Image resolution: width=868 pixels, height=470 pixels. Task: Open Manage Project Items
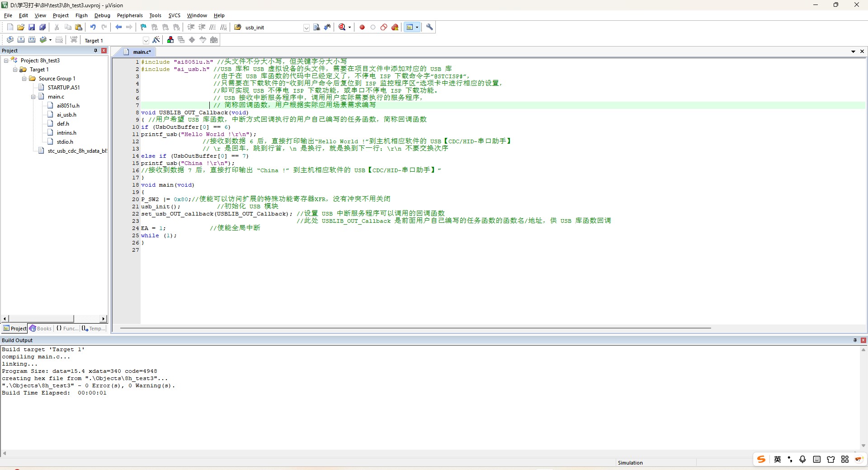pos(170,40)
